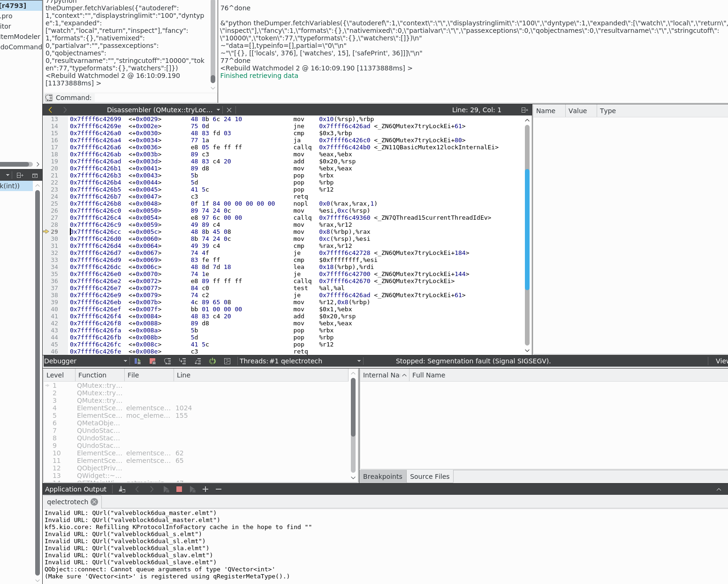This screenshot has height=584, width=728.
Task: Zoom out Application Output with minus
Action: pyautogui.click(x=218, y=489)
